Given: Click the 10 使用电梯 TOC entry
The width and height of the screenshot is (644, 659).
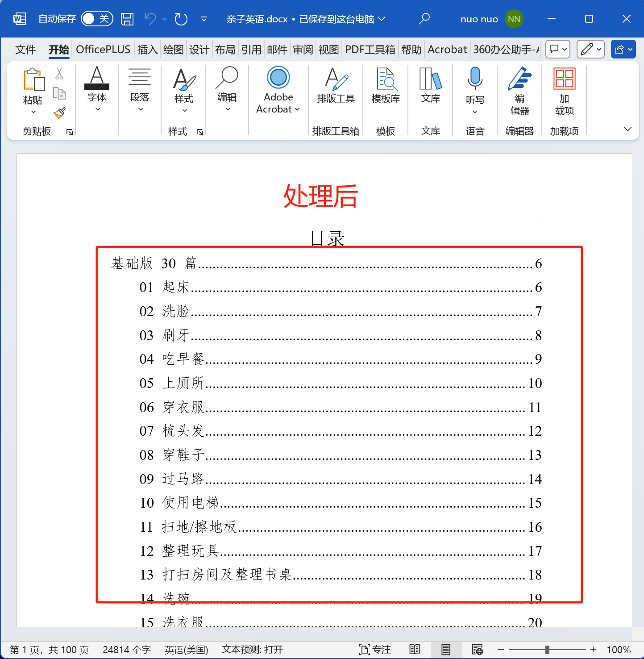Looking at the screenshot, I should (341, 503).
